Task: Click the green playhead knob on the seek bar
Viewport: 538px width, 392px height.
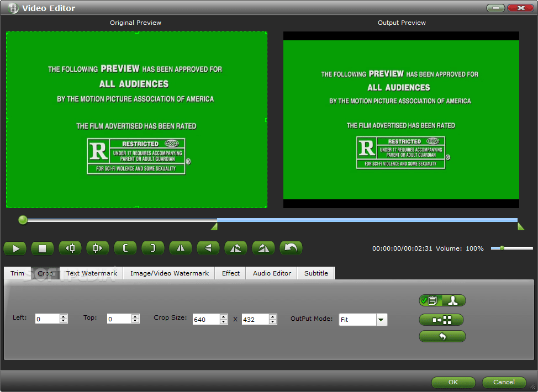Action: pyautogui.click(x=23, y=220)
